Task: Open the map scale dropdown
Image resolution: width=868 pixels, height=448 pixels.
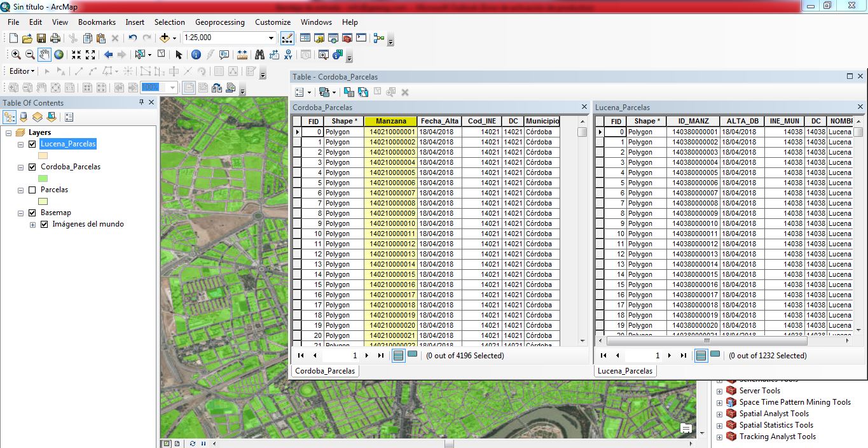Action: (272, 38)
